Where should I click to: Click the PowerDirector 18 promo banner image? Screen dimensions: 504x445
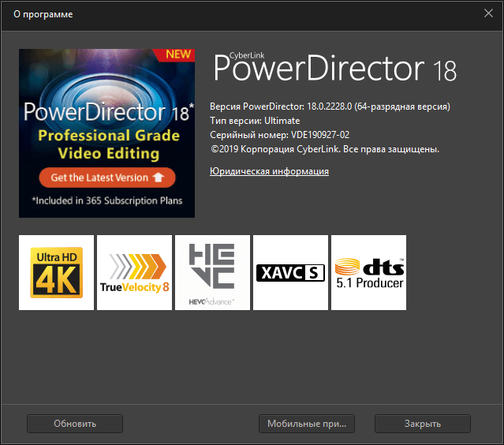[x=106, y=133]
